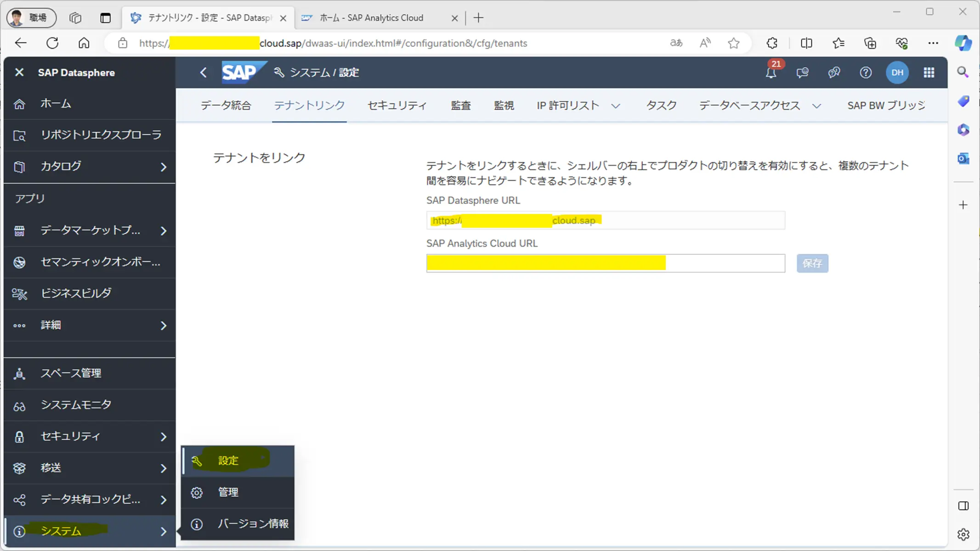Open スペース管理 in the sidebar
The width and height of the screenshot is (980, 551).
90,373
